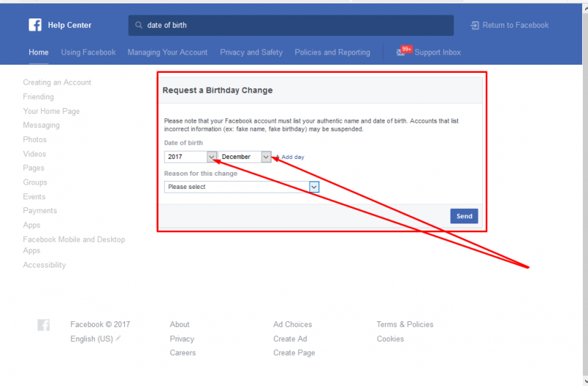Open the birth year dropdown showing 2017
Screen dimensions: 588x386
(190, 157)
